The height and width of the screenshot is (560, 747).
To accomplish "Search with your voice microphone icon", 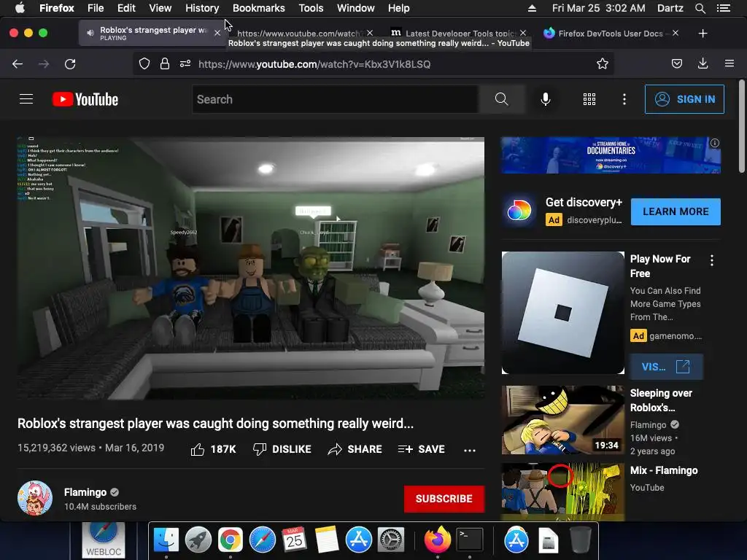I will point(546,99).
